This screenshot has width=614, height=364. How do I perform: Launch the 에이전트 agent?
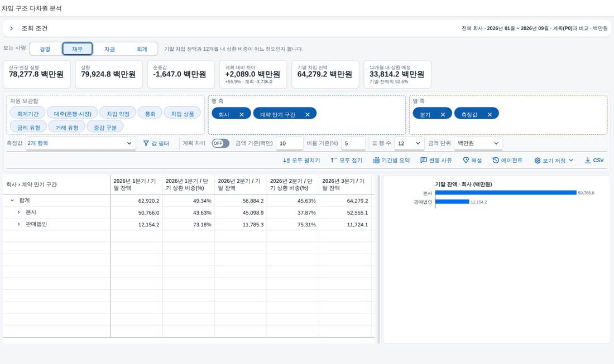(507, 161)
